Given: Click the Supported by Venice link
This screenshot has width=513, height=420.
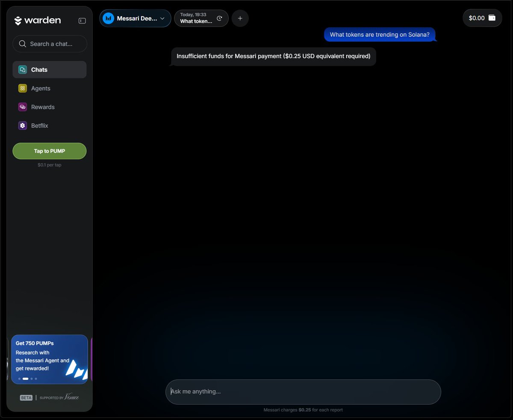Looking at the screenshot, I should (x=59, y=397).
